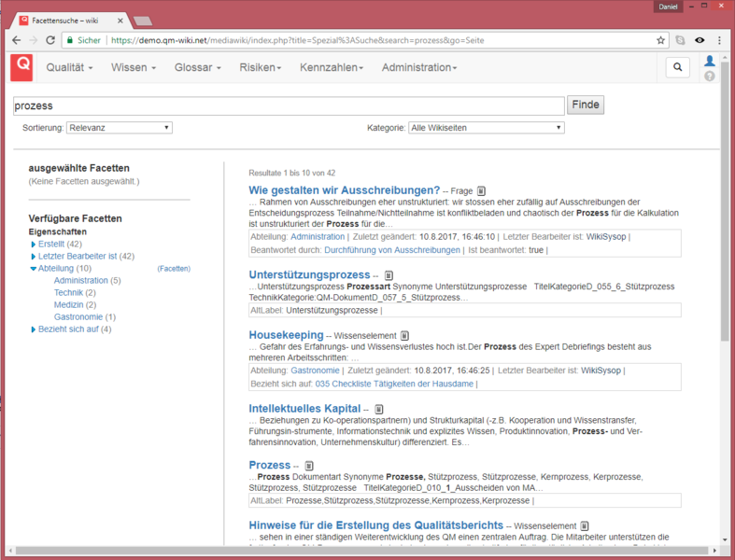Open the Qualität menu
This screenshot has width=735, height=560.
point(70,67)
